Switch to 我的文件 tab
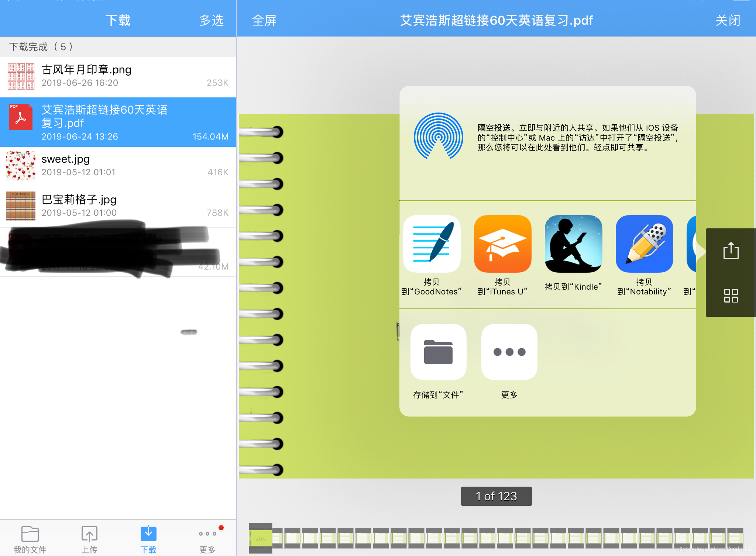This screenshot has height=556, width=756. pos(30,539)
